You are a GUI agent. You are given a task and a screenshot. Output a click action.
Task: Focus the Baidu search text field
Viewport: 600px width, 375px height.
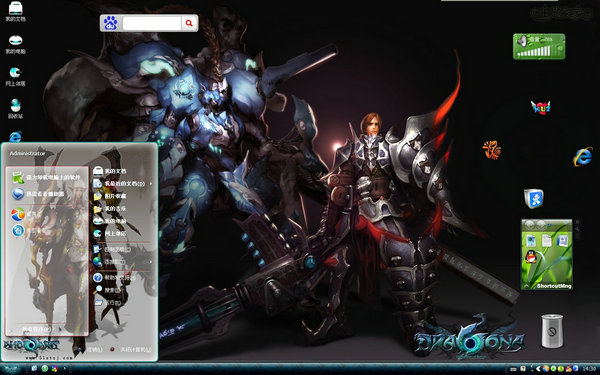click(x=152, y=23)
